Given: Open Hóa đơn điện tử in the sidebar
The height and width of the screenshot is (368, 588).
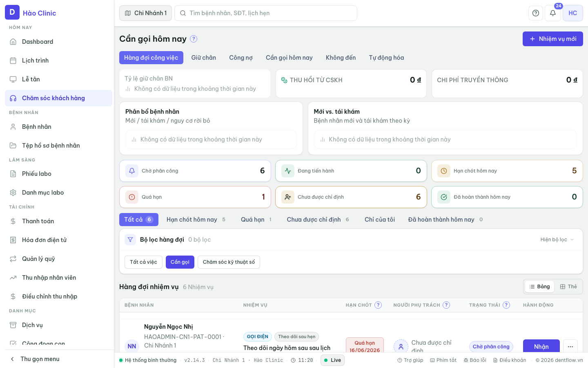Looking at the screenshot, I should (59, 240).
